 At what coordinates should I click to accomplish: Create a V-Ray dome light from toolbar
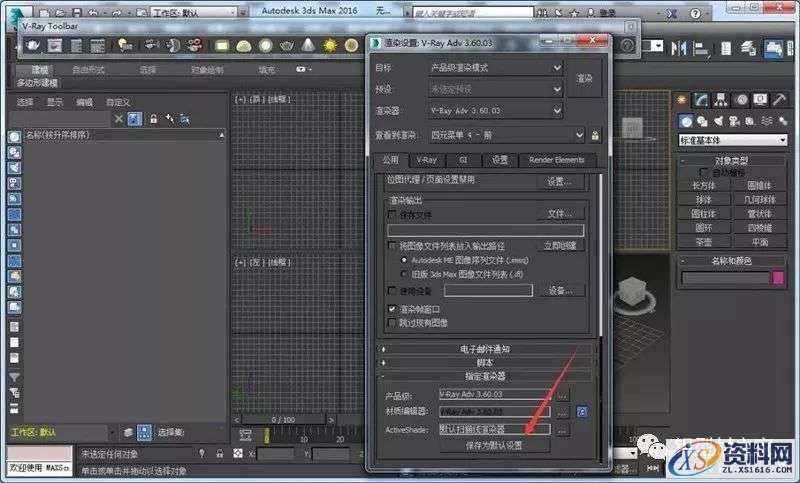pos(243,46)
